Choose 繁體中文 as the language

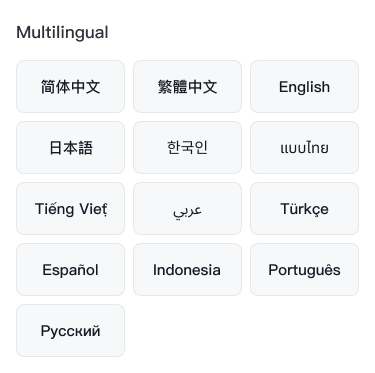[187, 87]
